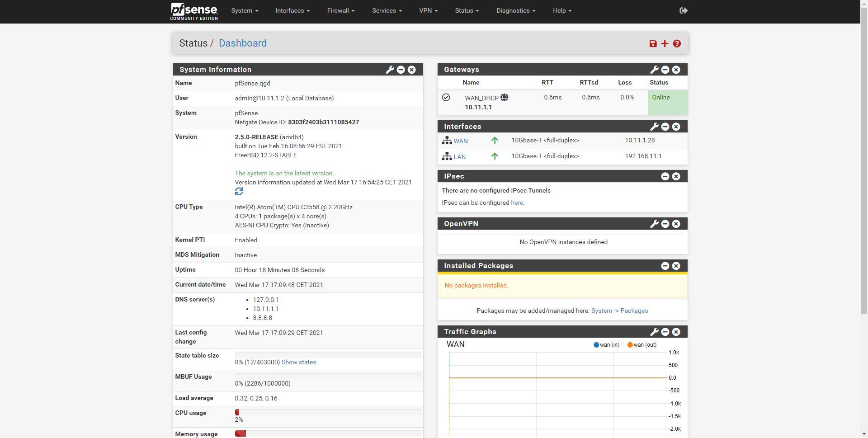Viewport: 868px width, 438px height.
Task: Select the 2.5.0-RELEASE version text
Action: point(256,137)
